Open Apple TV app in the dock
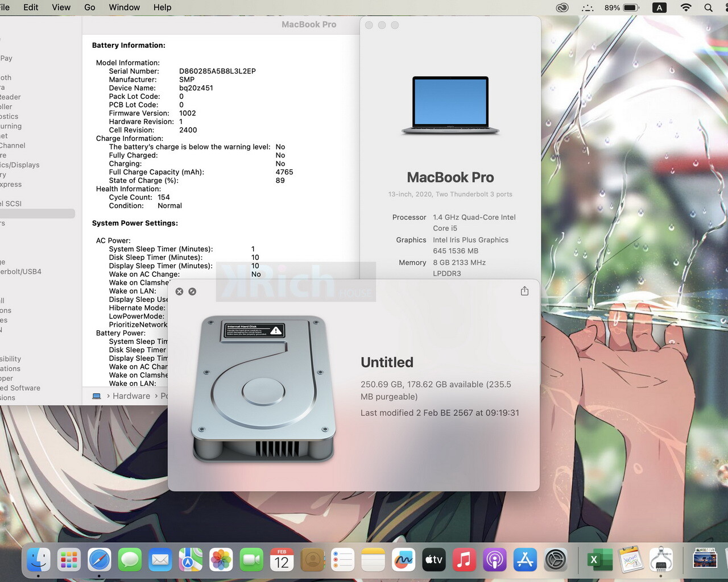728x582 pixels. 434,560
